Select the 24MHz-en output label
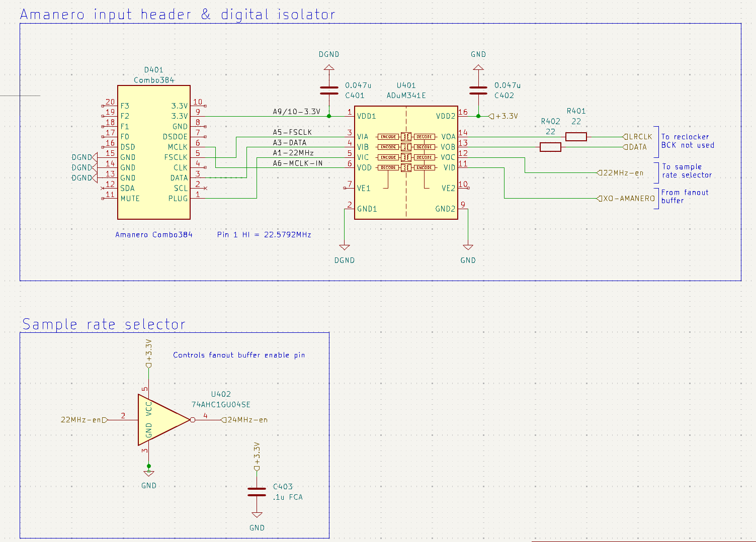The image size is (756, 542). [x=244, y=420]
